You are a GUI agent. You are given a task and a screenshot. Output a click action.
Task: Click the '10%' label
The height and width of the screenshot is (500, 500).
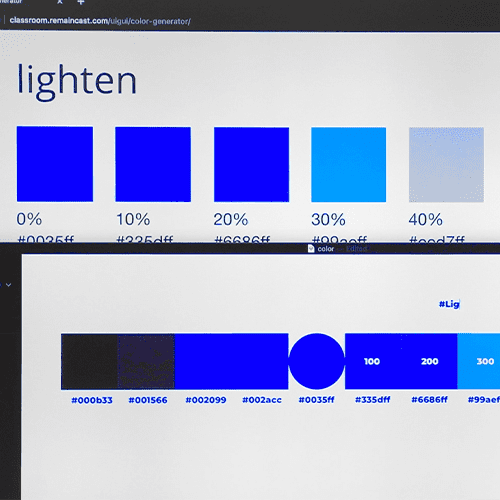(133, 219)
